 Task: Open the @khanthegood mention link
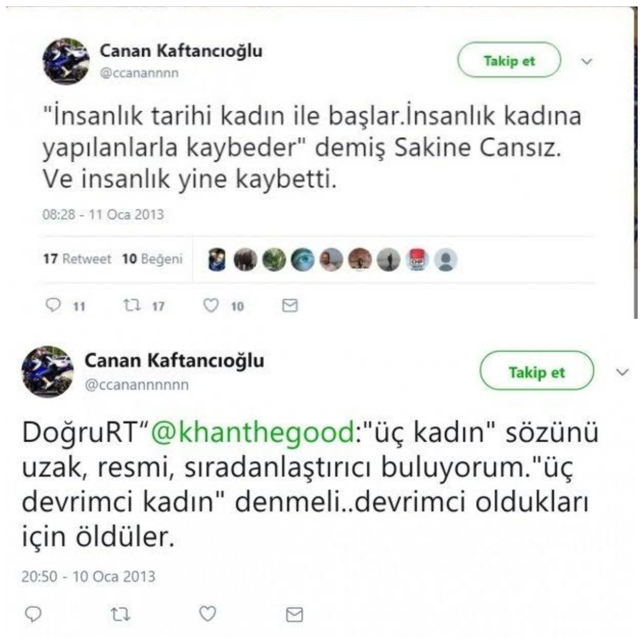[x=253, y=432]
